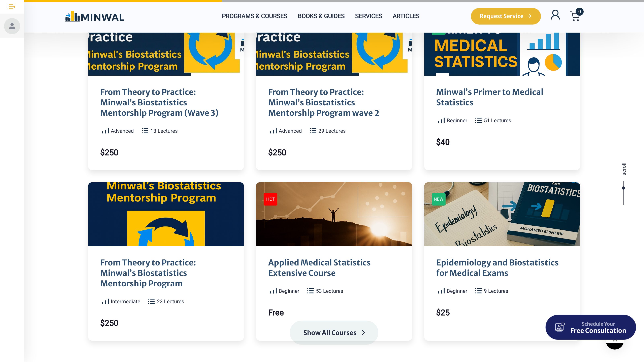The image size is (644, 362).
Task: Click the sidebar user avatar icon
Action: (12, 26)
